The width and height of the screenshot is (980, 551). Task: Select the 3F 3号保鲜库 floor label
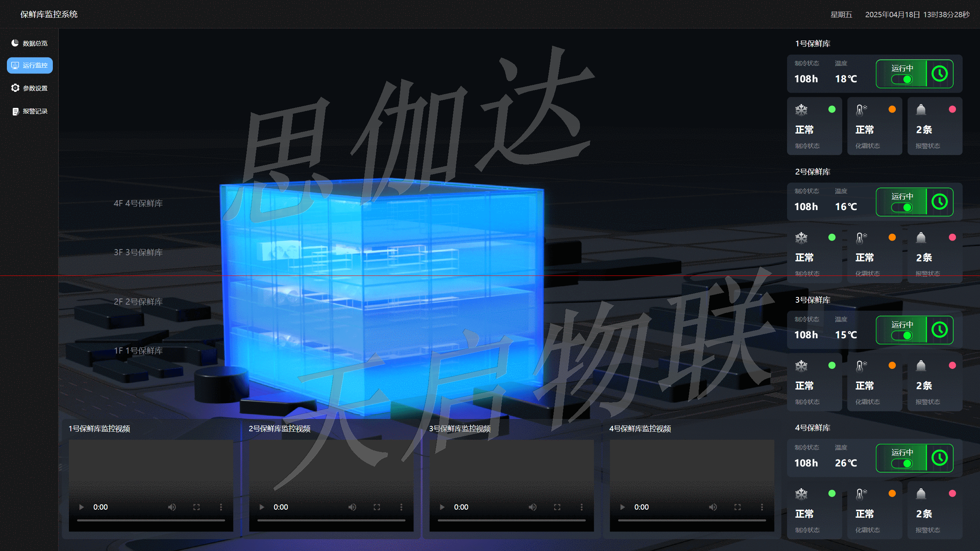pos(138,253)
